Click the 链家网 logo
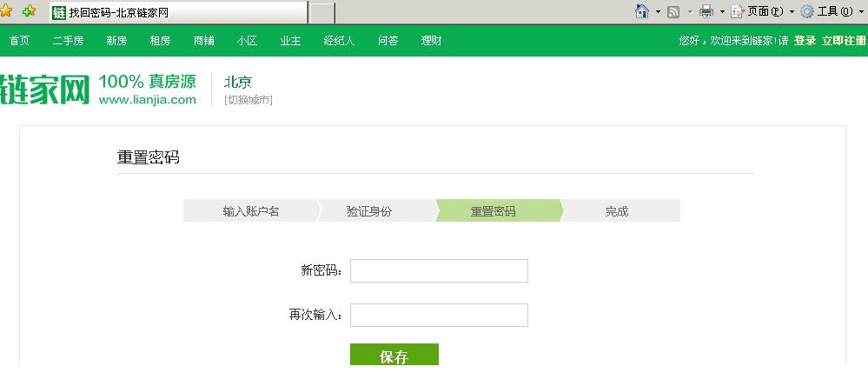Image resolution: width=868 pixels, height=373 pixels. pos(45,89)
